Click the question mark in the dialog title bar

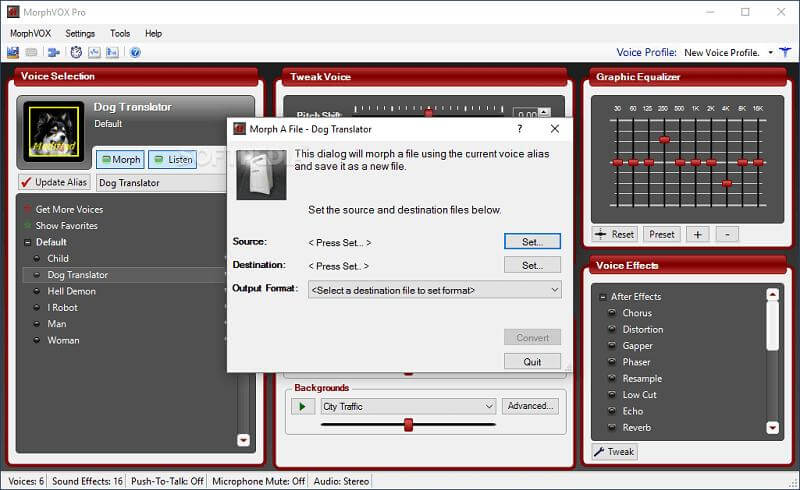coord(519,129)
